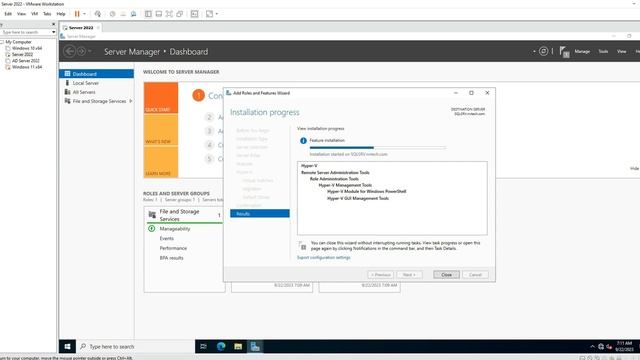640x360 pixels.
Task: Click the Server Manager refresh icon
Action: coord(543,51)
